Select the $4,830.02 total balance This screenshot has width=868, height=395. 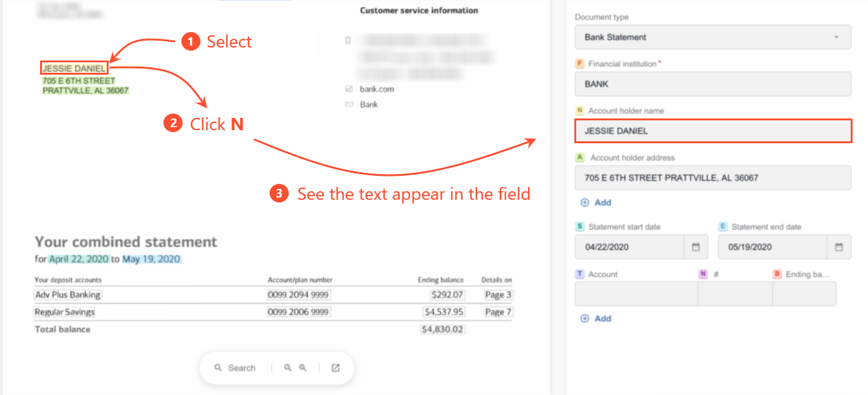click(x=442, y=330)
